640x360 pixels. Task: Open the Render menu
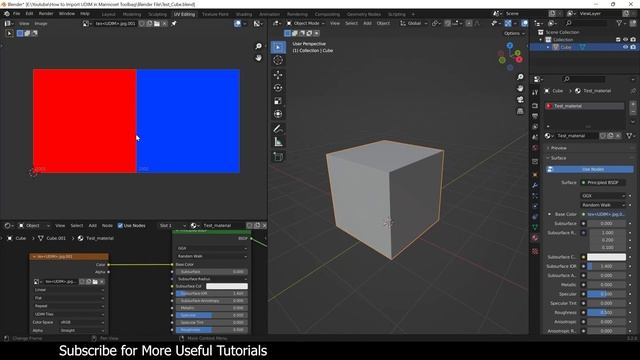pos(46,14)
